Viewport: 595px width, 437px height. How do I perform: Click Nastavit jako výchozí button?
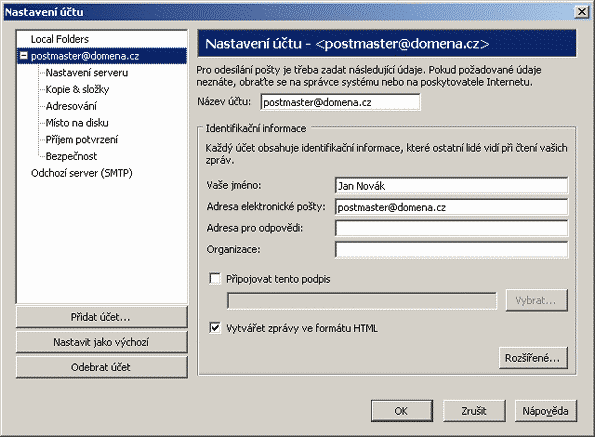[x=102, y=342]
